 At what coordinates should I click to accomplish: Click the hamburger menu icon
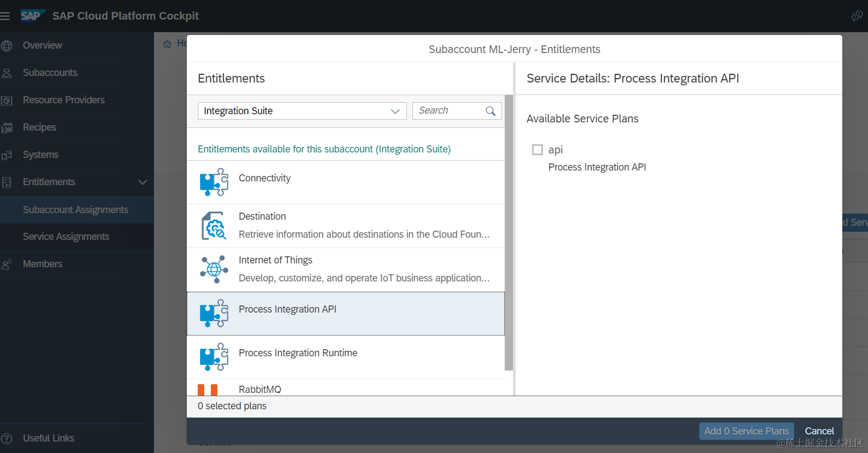(x=5, y=16)
